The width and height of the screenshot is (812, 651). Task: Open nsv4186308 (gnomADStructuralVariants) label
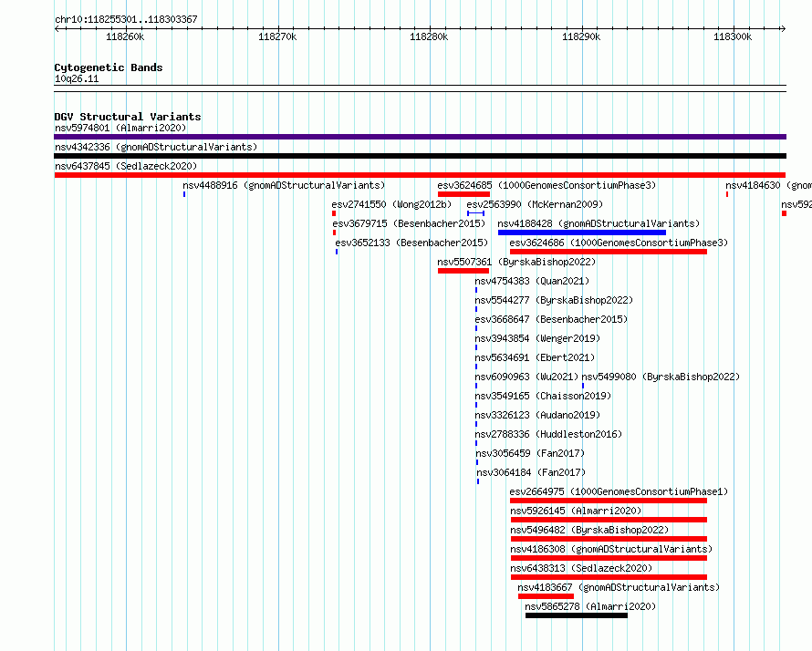[x=611, y=549]
